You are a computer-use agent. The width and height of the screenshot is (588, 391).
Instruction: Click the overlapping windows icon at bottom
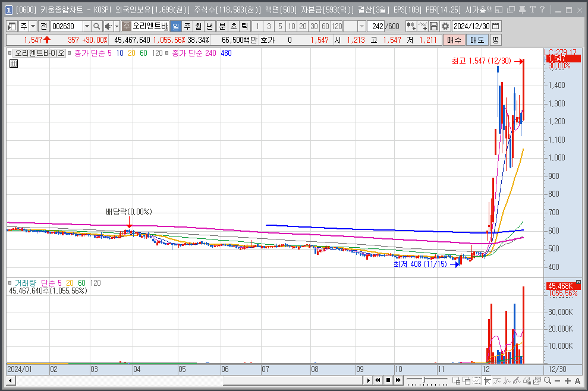[x=467, y=381]
